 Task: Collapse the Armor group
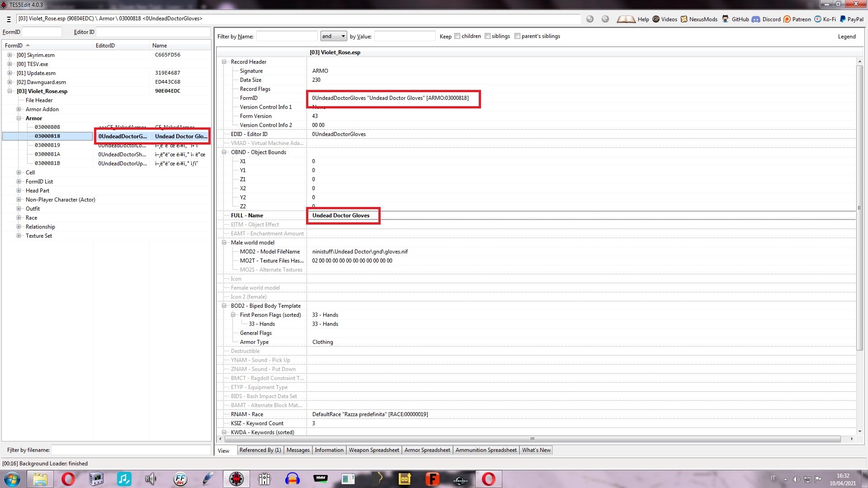pos(19,118)
